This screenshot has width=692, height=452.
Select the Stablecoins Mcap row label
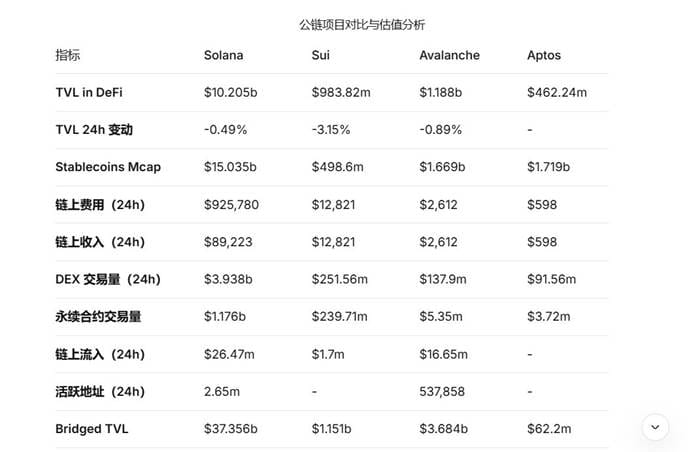(x=108, y=167)
